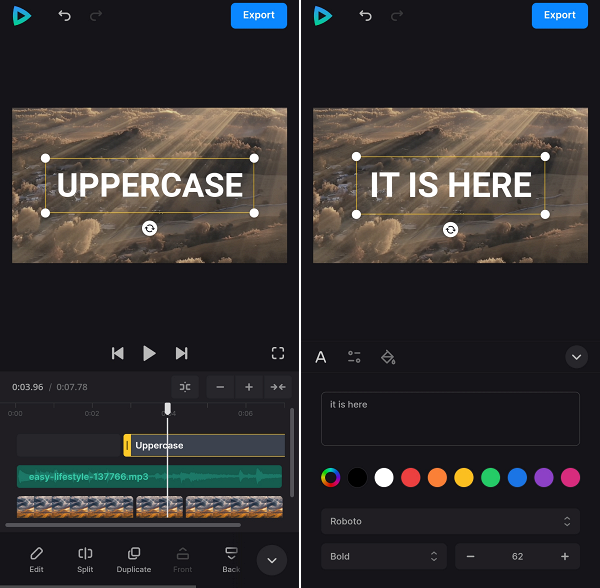Select the last video clip in timeline
The width and height of the screenshot is (600, 588).
[234, 507]
